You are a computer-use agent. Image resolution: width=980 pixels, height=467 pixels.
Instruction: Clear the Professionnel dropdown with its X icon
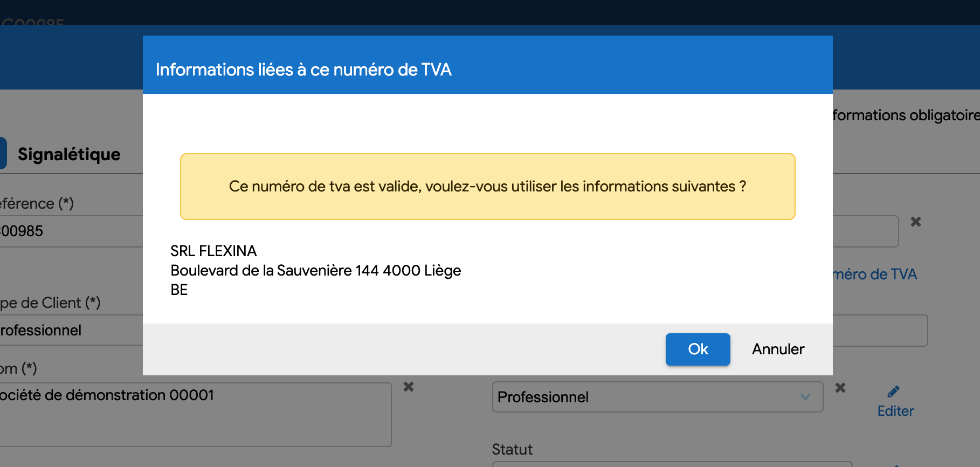coord(840,388)
